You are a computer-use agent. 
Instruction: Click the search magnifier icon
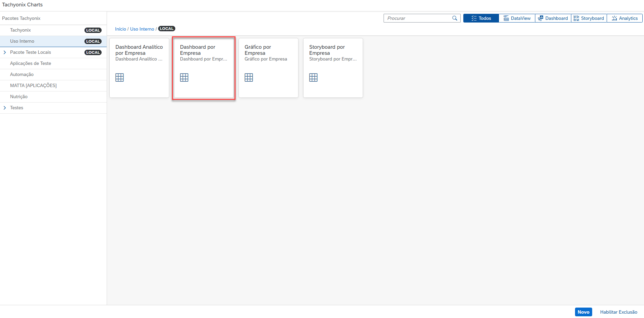coord(455,18)
